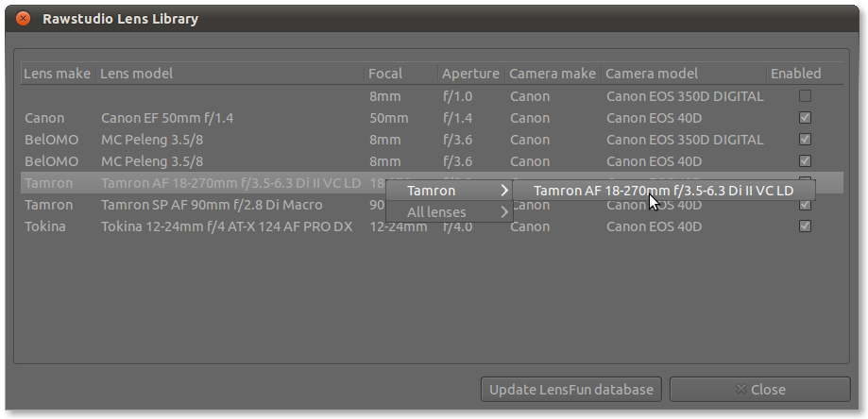The width and height of the screenshot is (868, 419).
Task: Sort by Lens model column header
Action: click(x=230, y=74)
